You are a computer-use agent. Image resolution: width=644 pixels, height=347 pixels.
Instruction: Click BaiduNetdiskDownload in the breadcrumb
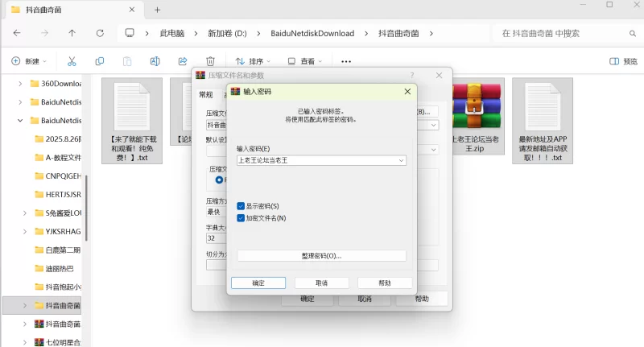(312, 33)
